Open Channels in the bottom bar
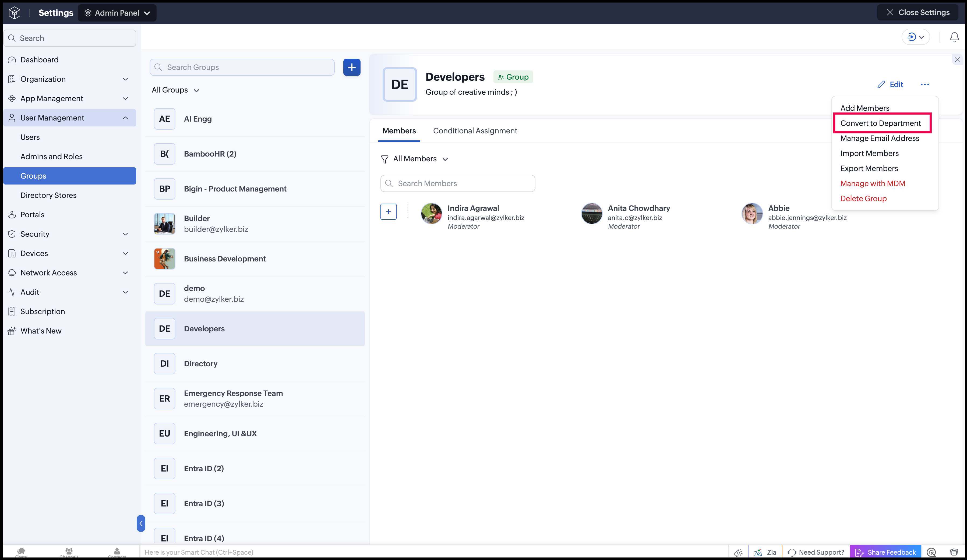This screenshot has height=560, width=967. (69, 552)
